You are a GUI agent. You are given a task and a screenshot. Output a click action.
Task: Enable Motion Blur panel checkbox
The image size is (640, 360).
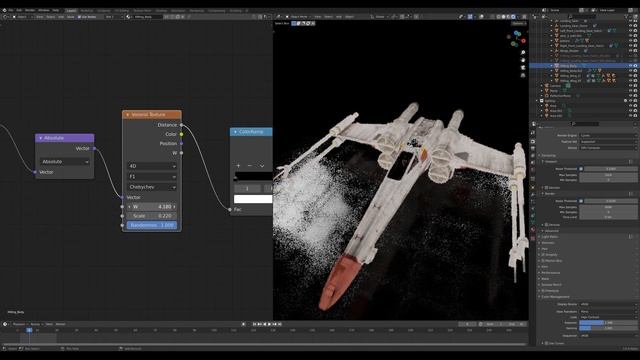point(543,261)
